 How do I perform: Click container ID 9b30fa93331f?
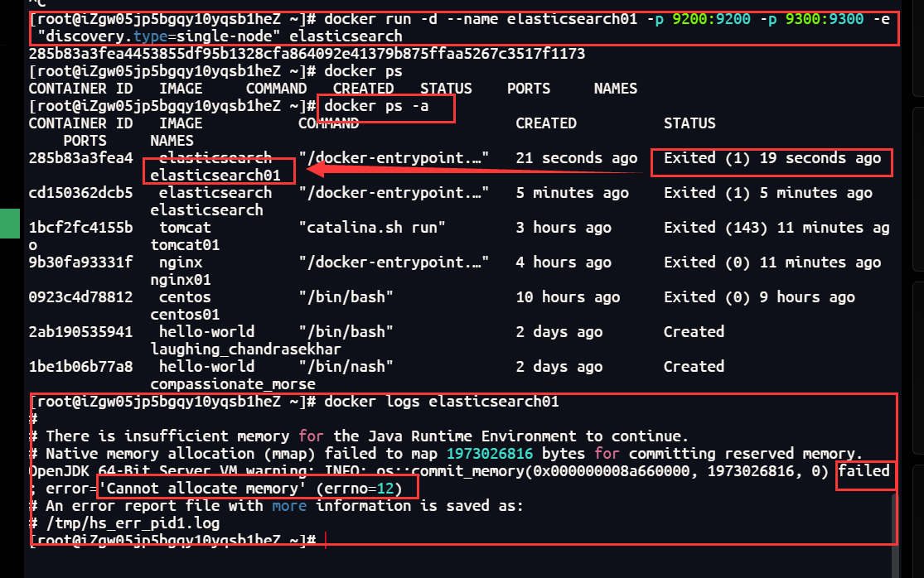[80, 263]
